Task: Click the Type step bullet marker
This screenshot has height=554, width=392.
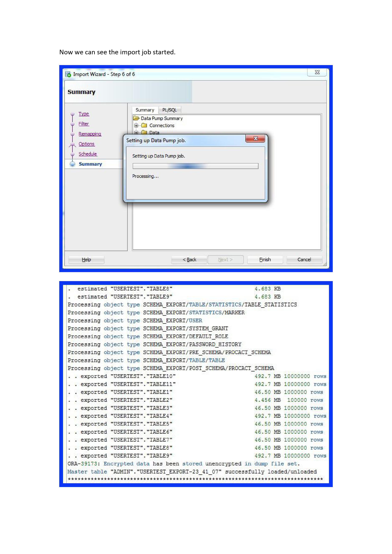Action: pos(72,114)
